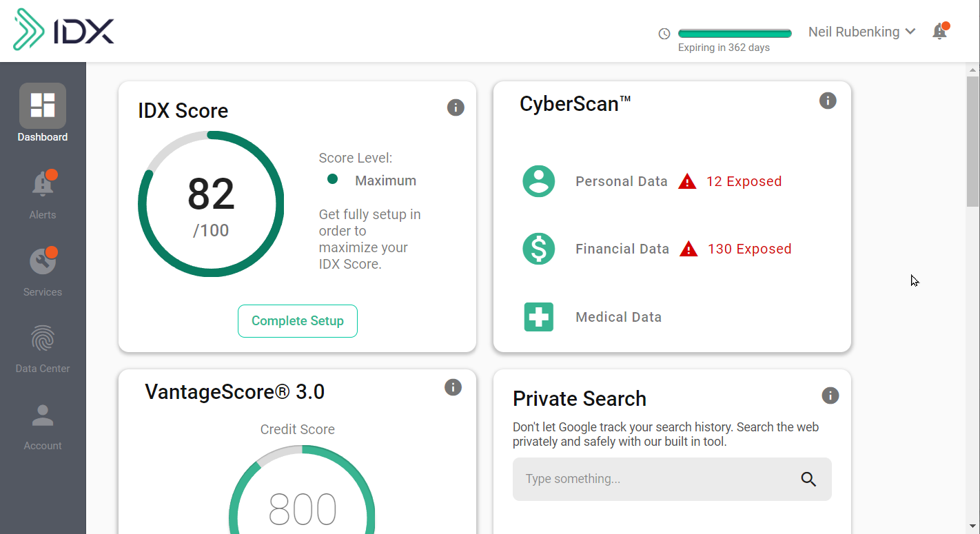Click the Private Search description text
This screenshot has height=534, width=980.
tap(666, 434)
